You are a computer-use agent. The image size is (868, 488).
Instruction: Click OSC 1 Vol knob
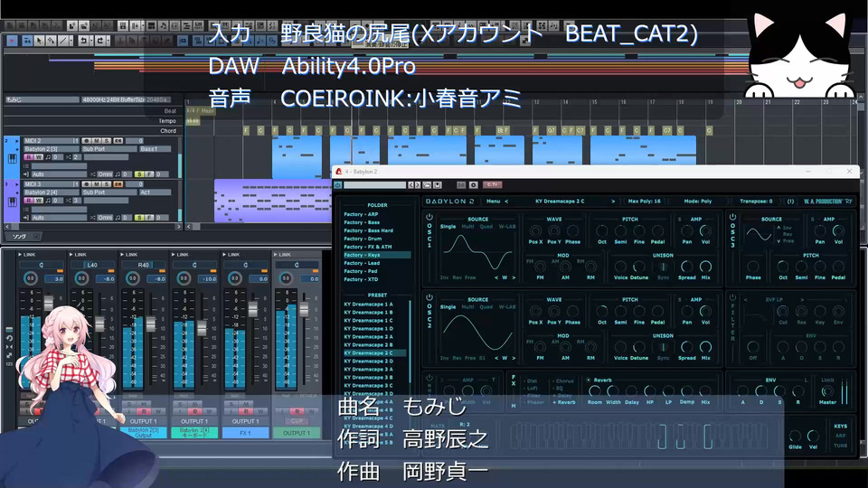705,230
